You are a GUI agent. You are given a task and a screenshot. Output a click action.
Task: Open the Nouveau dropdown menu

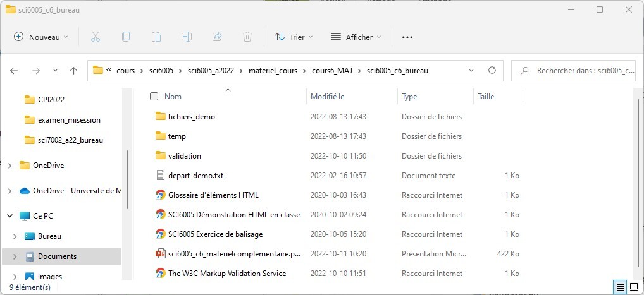tap(41, 37)
